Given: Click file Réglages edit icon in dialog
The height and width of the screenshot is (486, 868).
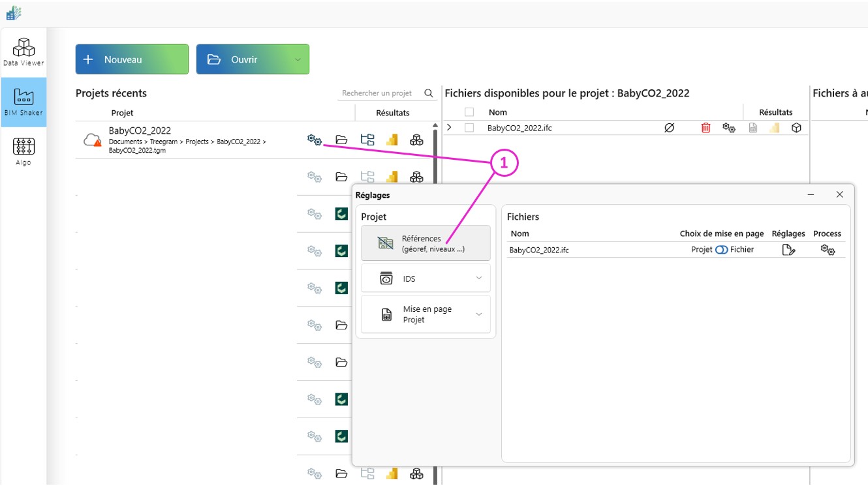Looking at the screenshot, I should (788, 250).
